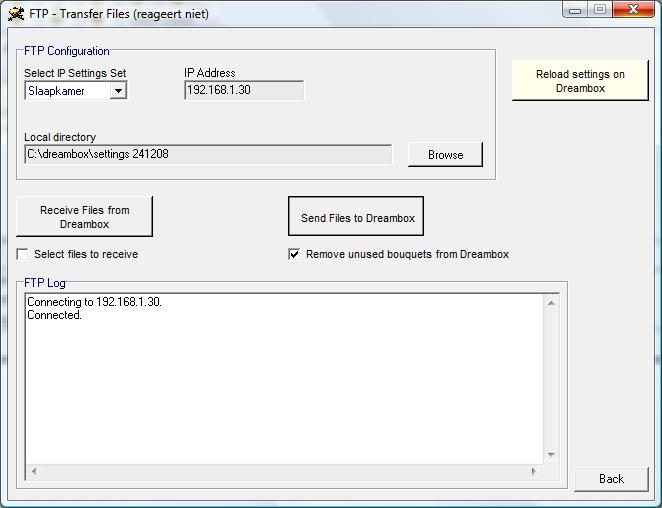662x508 pixels.
Task: Click the FTP Log scroll left arrow
Action: pyautogui.click(x=34, y=471)
